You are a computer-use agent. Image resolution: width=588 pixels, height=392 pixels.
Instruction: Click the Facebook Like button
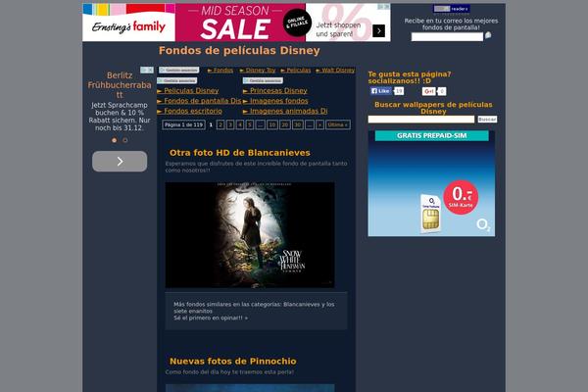tap(380, 91)
